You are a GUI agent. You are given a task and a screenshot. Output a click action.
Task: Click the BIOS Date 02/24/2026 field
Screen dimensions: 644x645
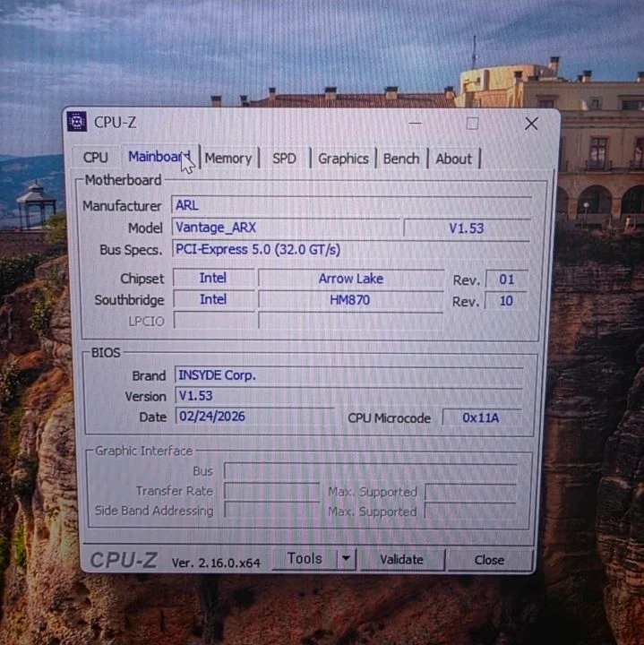pos(254,417)
